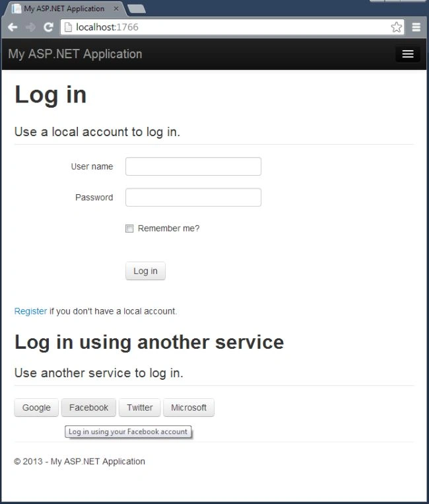This screenshot has width=429, height=504.
Task: Focus the localhost:1766 address bar
Action: pyautogui.click(x=232, y=27)
